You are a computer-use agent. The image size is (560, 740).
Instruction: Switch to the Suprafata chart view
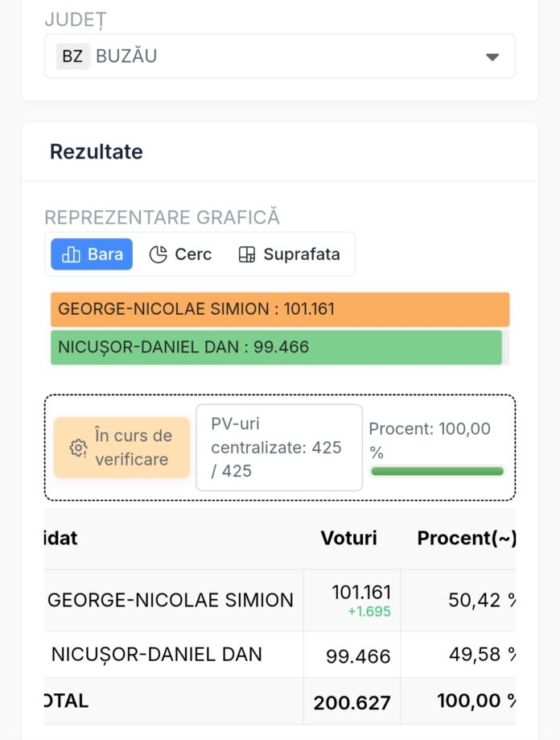click(290, 254)
